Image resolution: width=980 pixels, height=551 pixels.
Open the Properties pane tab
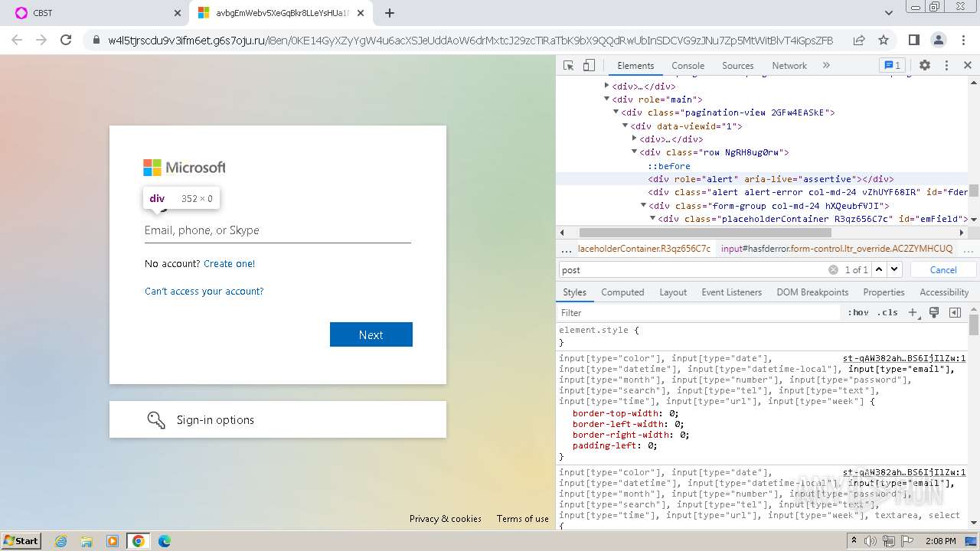pyautogui.click(x=884, y=292)
